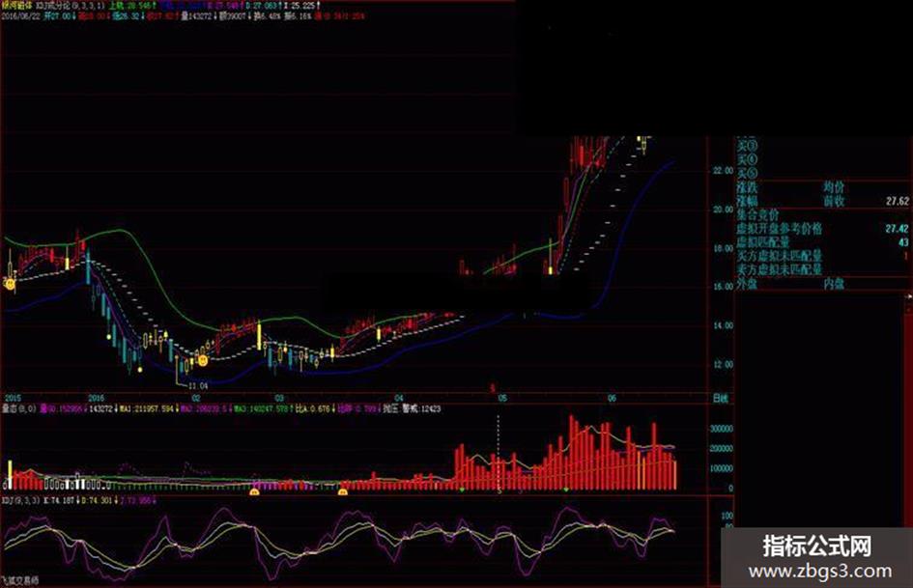
Task: Click the 虚拟匹配量 row label
Action: 763,241
